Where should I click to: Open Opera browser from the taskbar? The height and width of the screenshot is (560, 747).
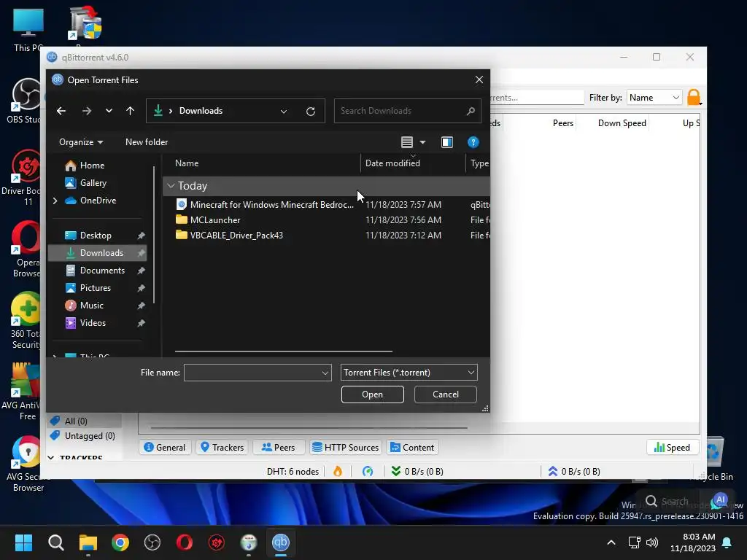[x=185, y=542]
